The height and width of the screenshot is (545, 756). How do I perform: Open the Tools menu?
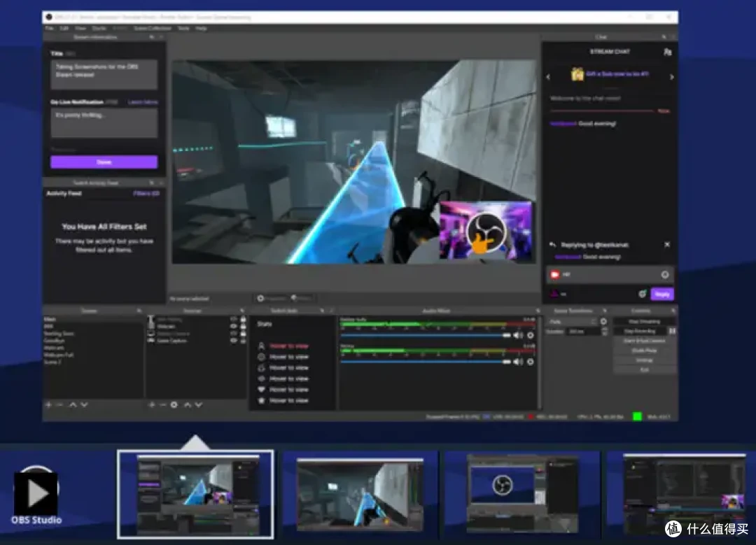click(183, 29)
